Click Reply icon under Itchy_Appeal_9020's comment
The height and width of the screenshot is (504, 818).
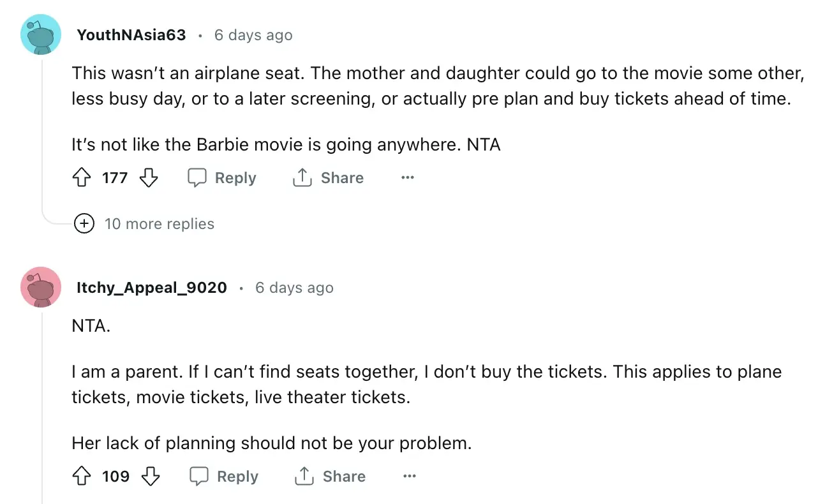click(199, 477)
